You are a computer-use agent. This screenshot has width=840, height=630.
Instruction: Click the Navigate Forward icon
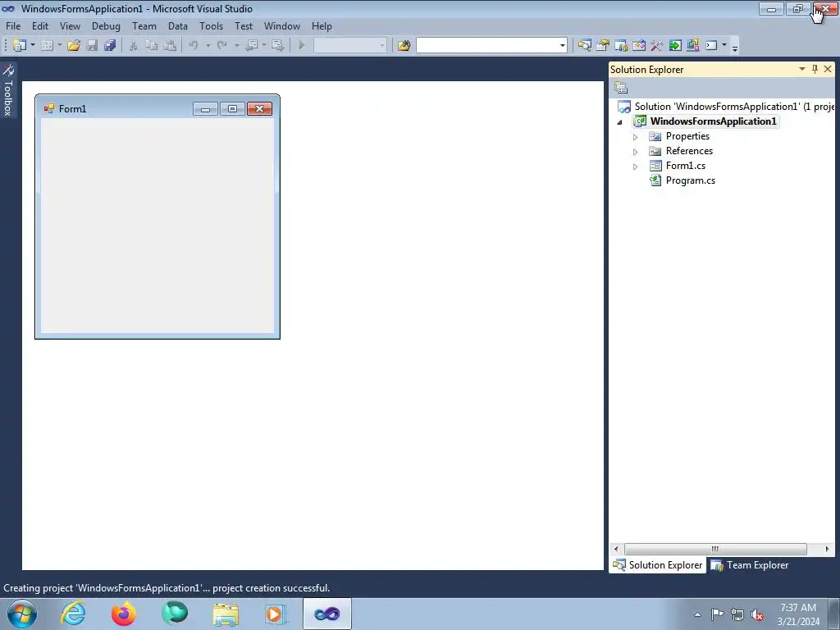point(277,46)
